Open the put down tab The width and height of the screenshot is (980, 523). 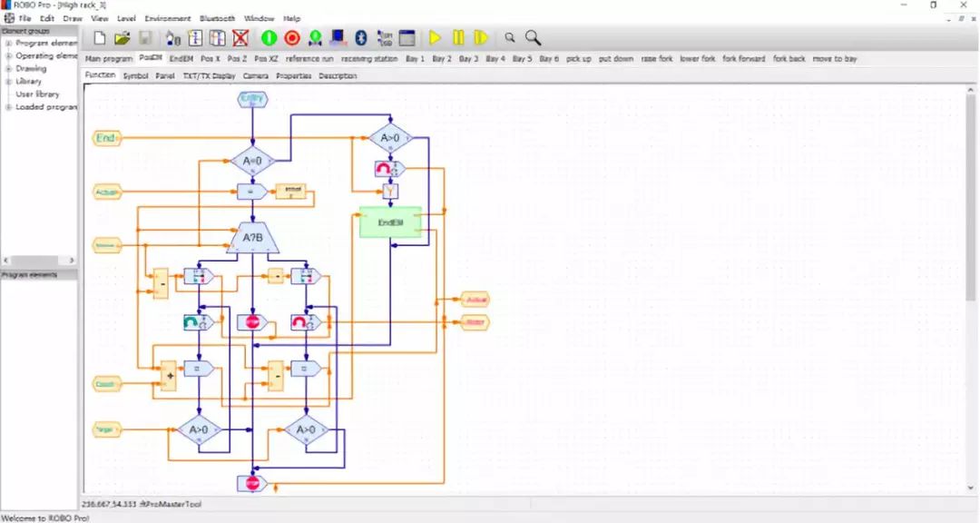pyautogui.click(x=616, y=58)
